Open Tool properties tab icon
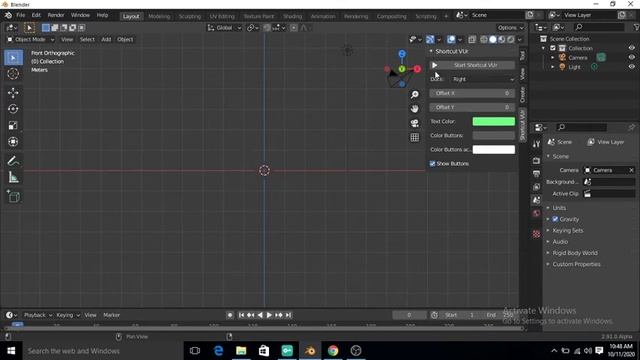640x360 pixels. click(536, 144)
